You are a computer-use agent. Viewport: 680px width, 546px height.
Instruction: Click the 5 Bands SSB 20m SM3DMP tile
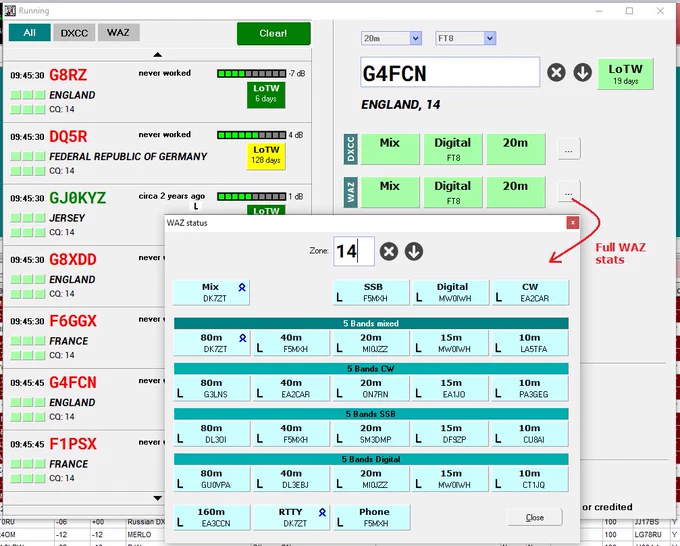click(371, 434)
